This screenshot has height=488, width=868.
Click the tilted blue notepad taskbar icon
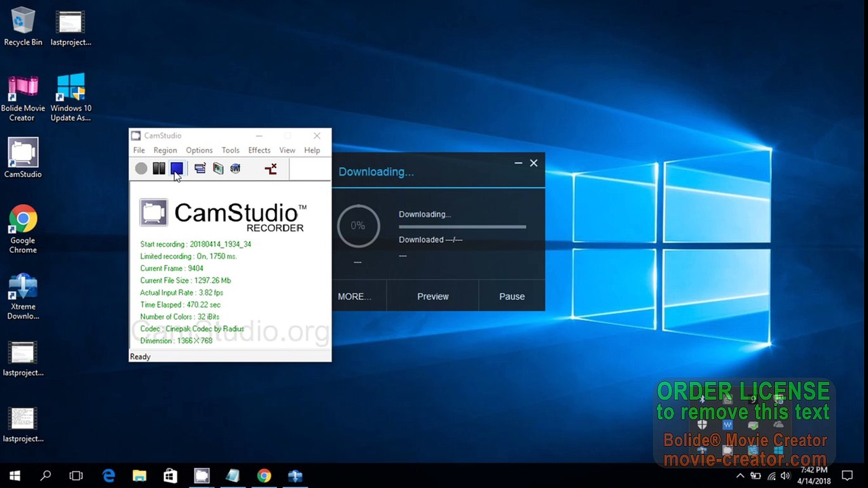tap(233, 476)
